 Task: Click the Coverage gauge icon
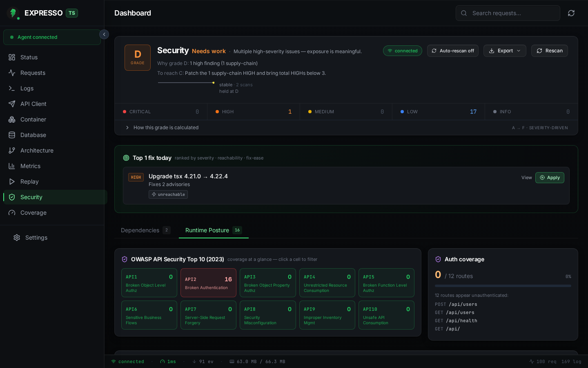pos(12,213)
